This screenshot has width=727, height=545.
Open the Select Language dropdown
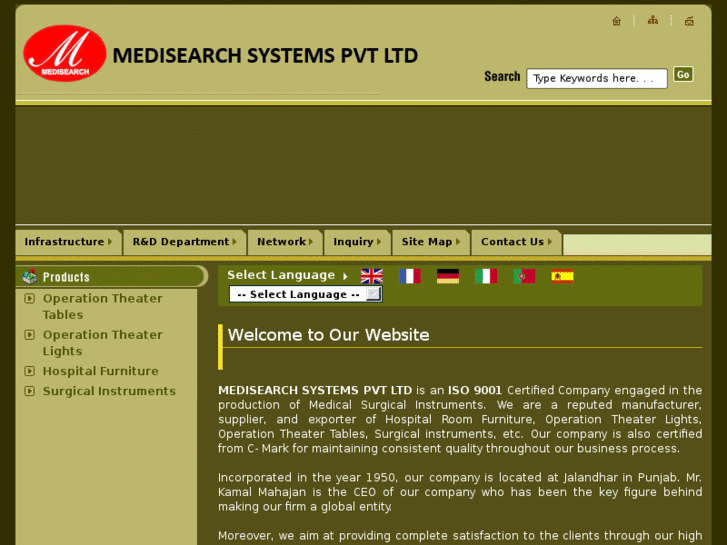[x=306, y=294]
